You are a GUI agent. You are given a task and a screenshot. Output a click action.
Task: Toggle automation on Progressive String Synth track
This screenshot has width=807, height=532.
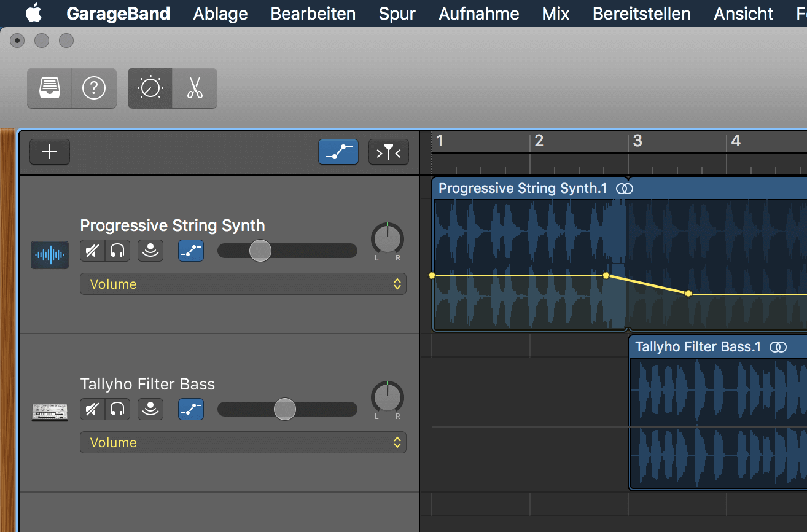click(x=191, y=251)
